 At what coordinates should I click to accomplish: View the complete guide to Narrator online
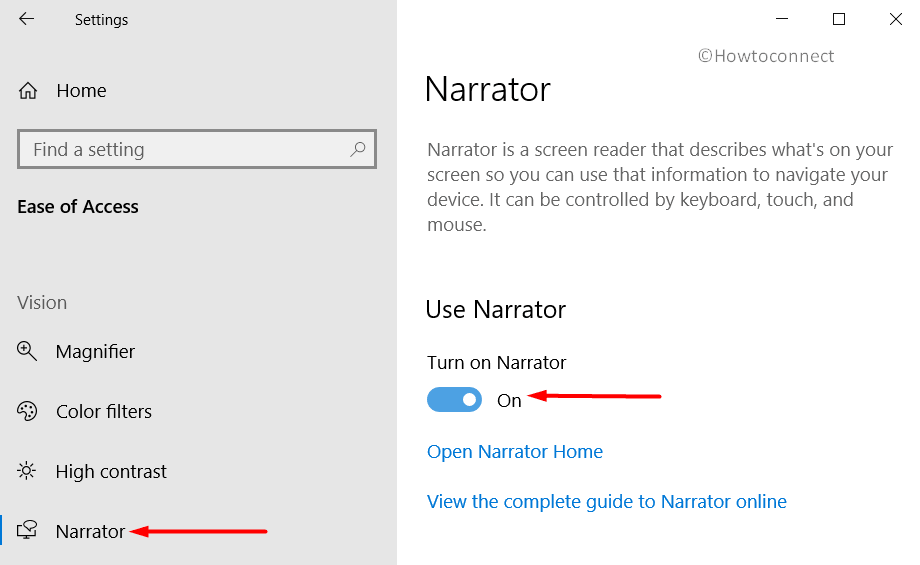coord(607,502)
